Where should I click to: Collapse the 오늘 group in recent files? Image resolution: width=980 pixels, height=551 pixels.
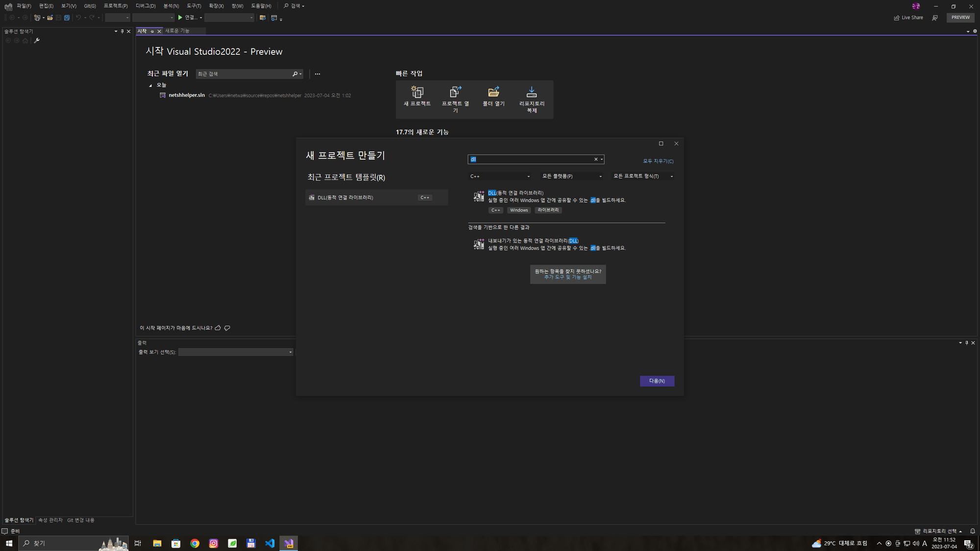click(x=150, y=85)
